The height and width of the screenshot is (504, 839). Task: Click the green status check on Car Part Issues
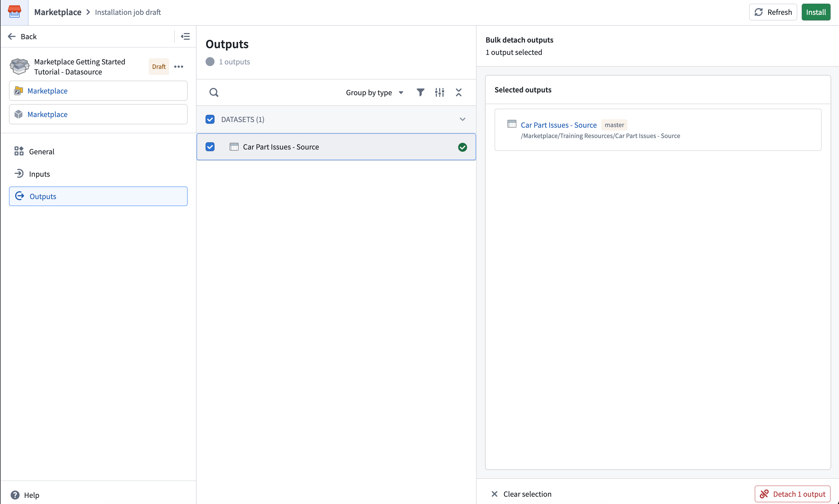[462, 147]
